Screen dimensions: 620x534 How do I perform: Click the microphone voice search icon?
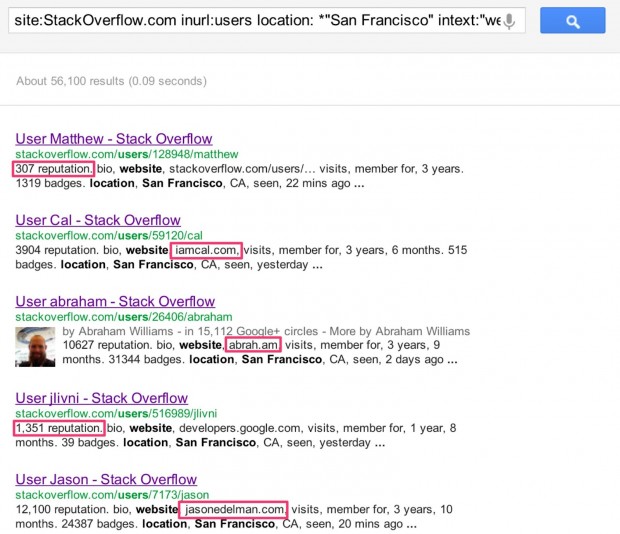point(510,21)
